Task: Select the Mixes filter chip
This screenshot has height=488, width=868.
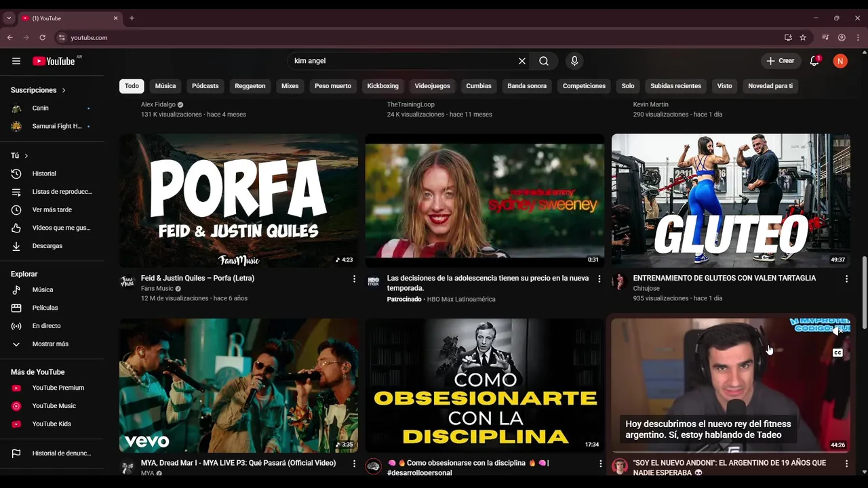Action: point(290,86)
